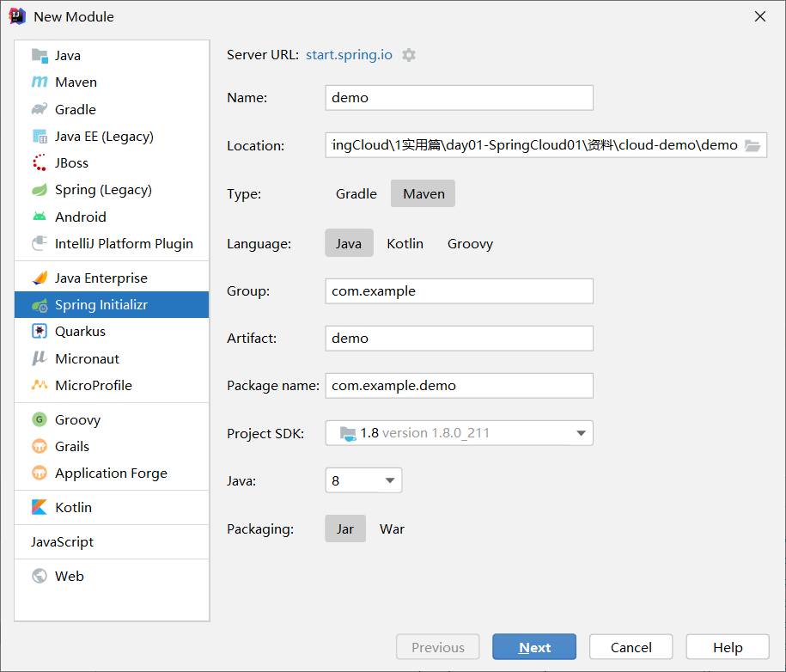
Task: Choose Kotlin as the language
Action: point(405,243)
